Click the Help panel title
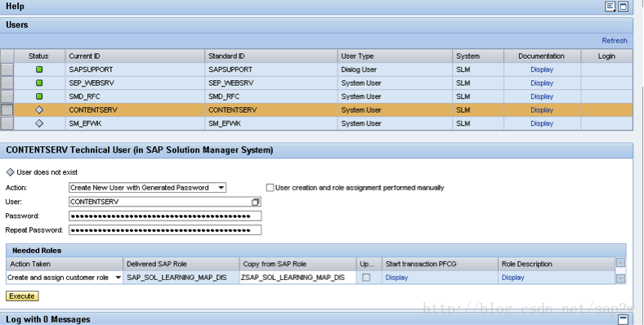The width and height of the screenshot is (644, 325). [15, 7]
